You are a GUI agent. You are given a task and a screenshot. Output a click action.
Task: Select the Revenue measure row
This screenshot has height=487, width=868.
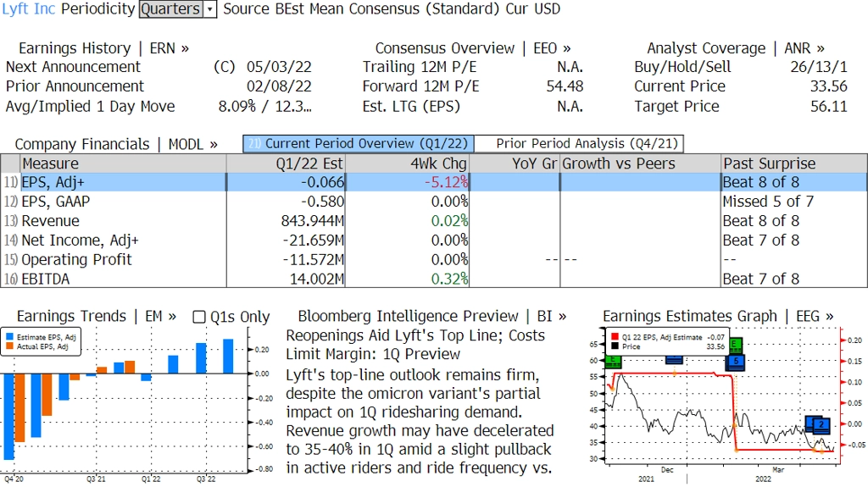tap(434, 221)
